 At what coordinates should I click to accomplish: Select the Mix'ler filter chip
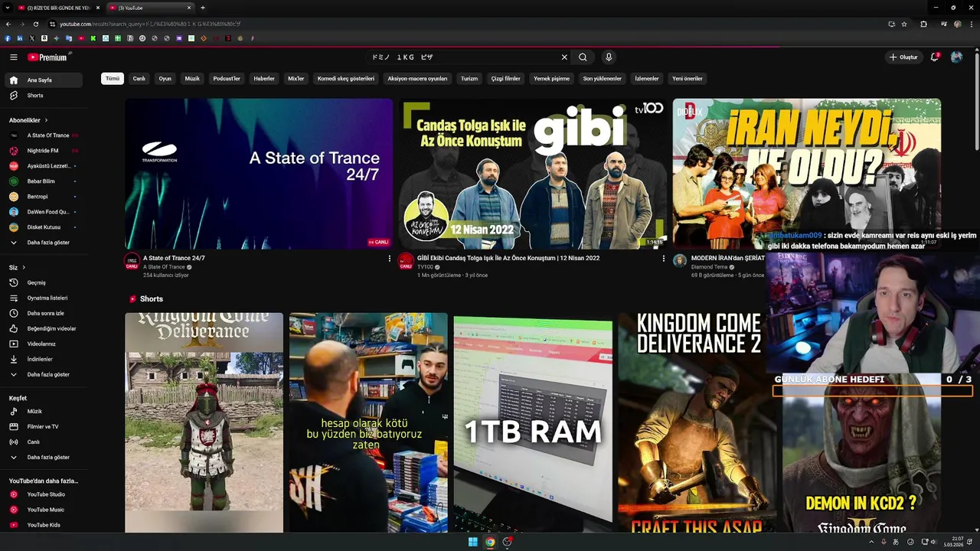pos(296,78)
